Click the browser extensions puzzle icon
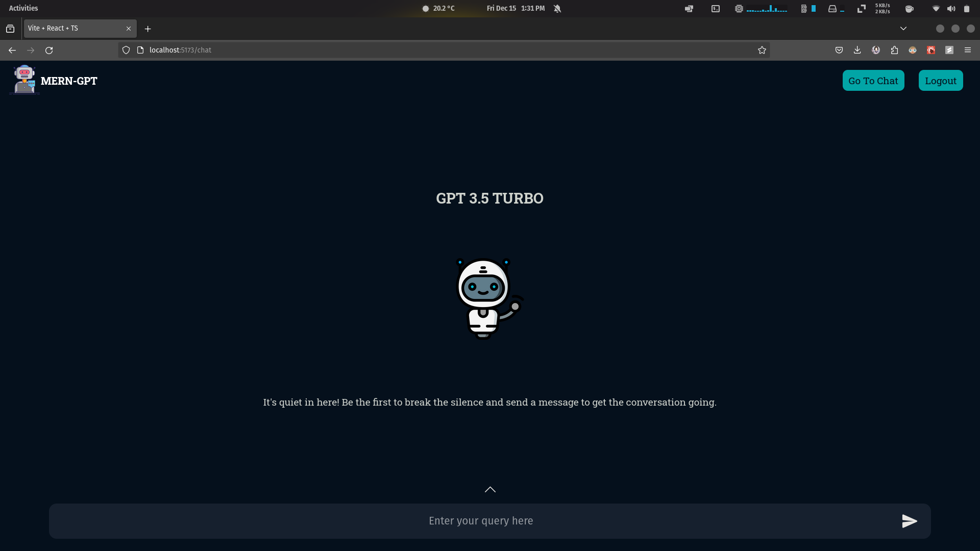This screenshot has width=980, height=551. [x=895, y=50]
